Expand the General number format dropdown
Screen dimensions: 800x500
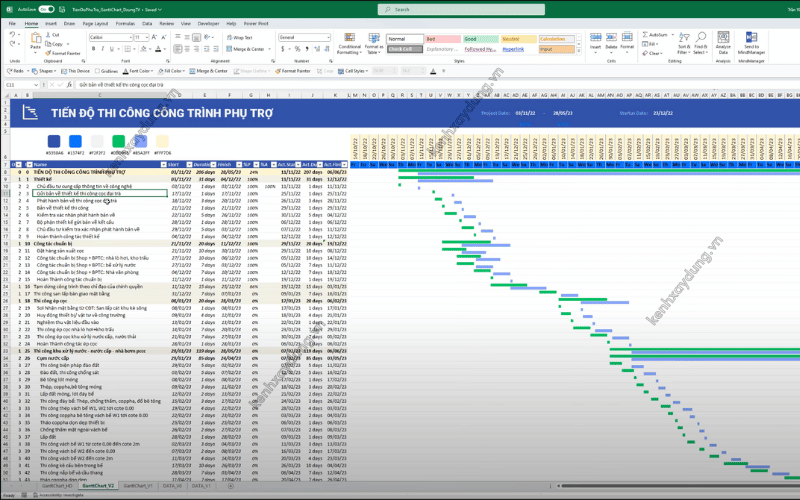click(x=328, y=37)
